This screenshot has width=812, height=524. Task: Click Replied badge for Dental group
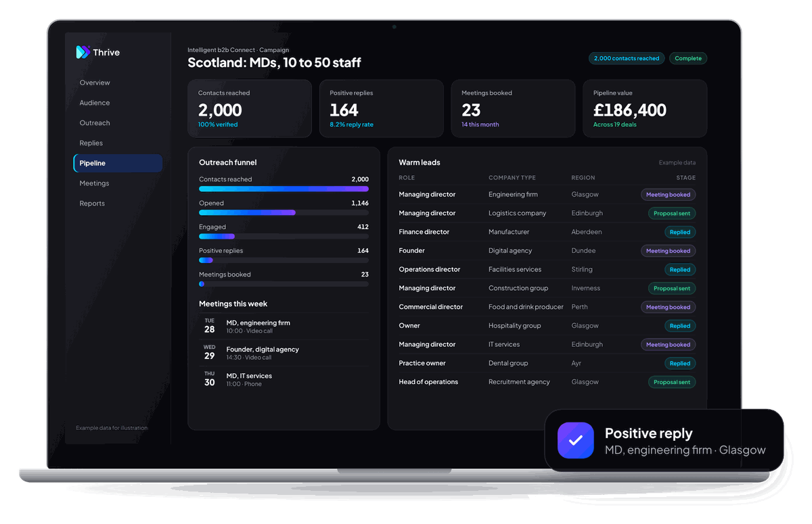[680, 363]
